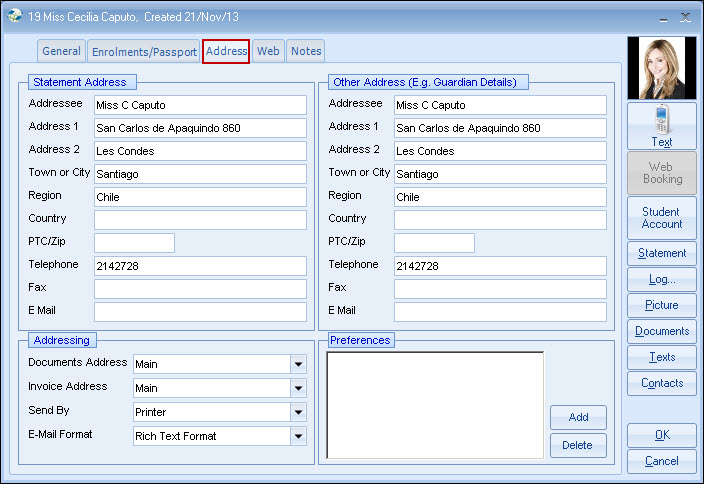The height and width of the screenshot is (484, 704).
Task: Click the application icon in title bar
Action: click(14, 16)
